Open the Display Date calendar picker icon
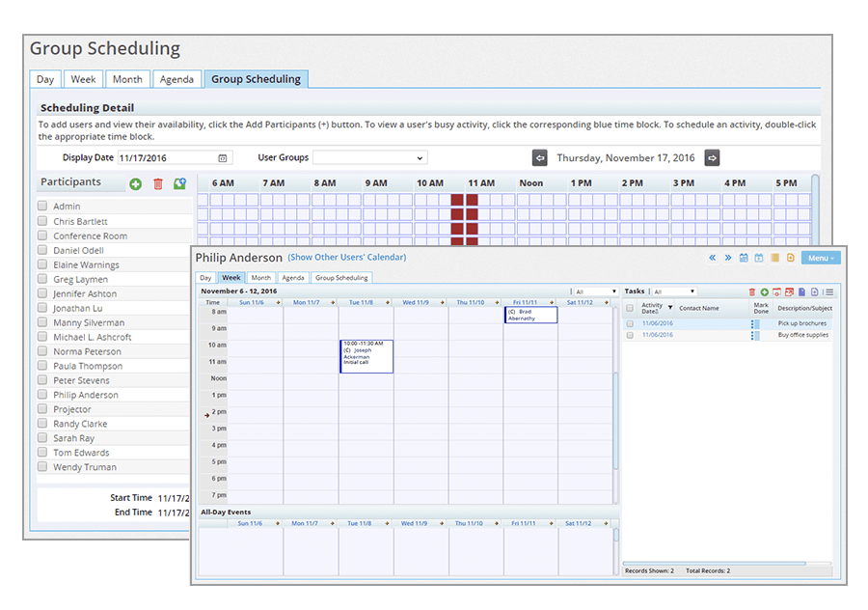 pyautogui.click(x=223, y=158)
